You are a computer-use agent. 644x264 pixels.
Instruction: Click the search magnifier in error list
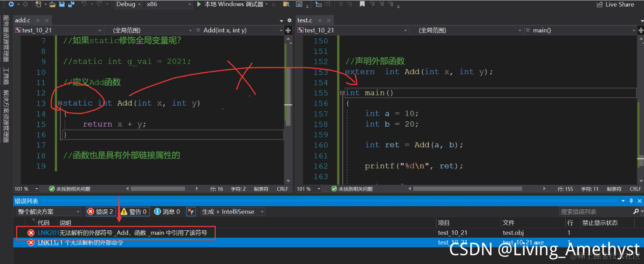pyautogui.click(x=636, y=211)
